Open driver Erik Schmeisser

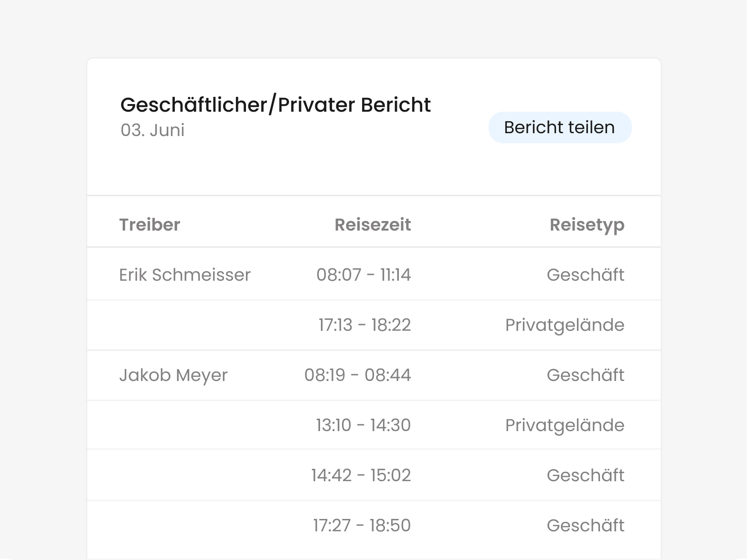(185, 275)
